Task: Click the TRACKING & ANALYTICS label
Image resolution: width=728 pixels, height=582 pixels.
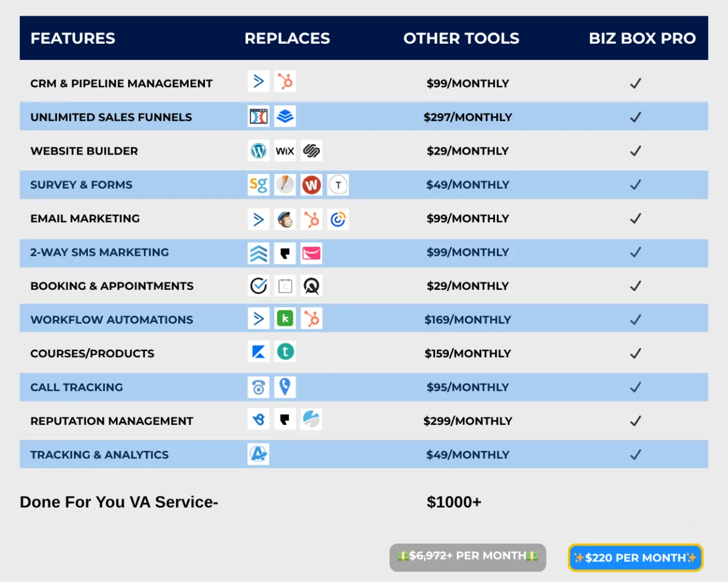Action: (99, 455)
